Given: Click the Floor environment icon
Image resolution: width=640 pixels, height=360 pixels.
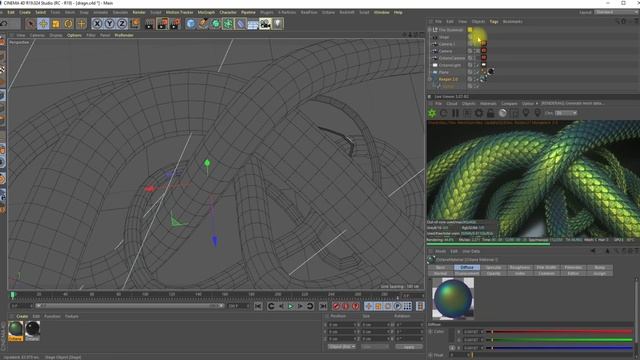Looking at the screenshot, I should [x=253, y=24].
